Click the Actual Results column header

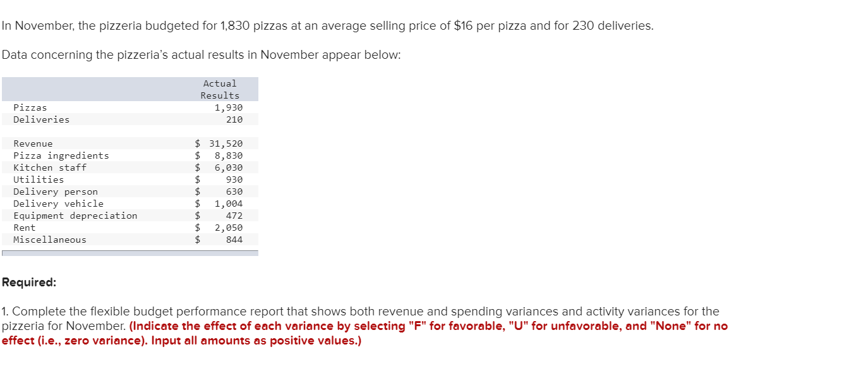point(220,89)
